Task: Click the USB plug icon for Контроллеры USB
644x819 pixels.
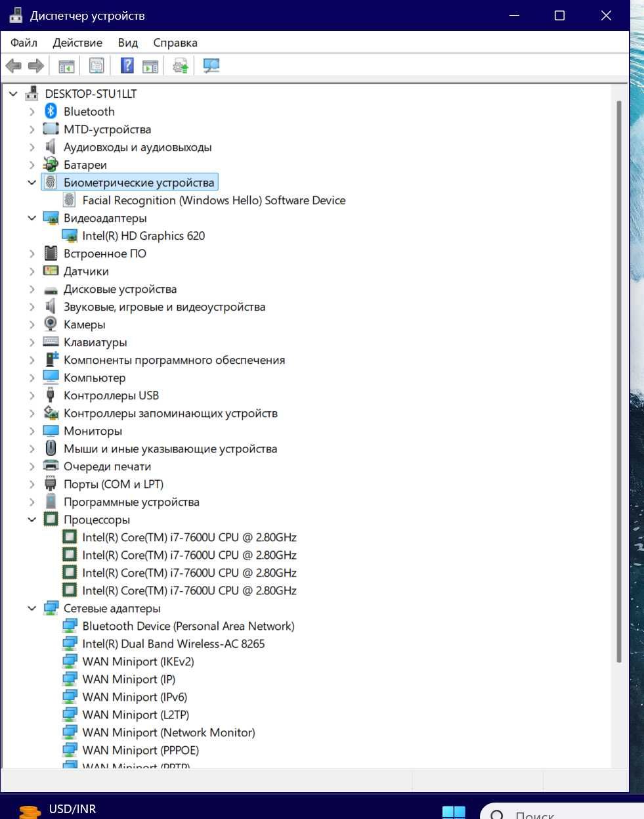Action: 51,395
